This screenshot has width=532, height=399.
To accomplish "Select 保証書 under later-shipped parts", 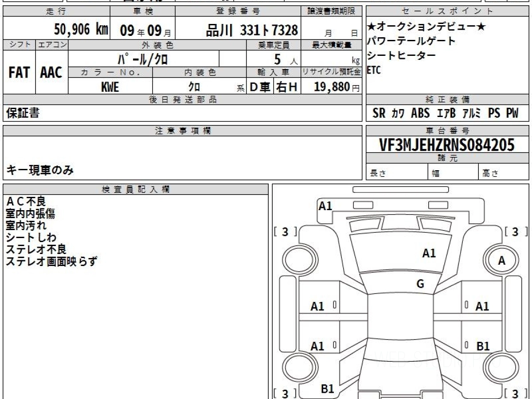I will 23,113.
